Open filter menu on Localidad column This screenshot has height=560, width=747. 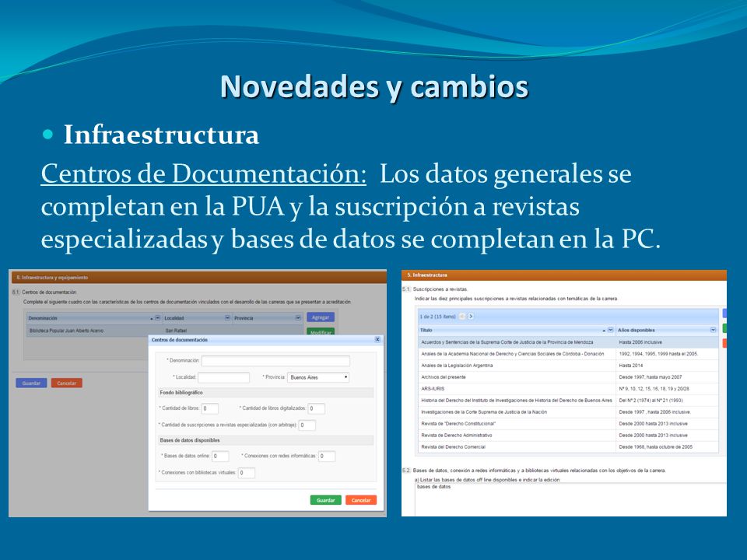227,317
